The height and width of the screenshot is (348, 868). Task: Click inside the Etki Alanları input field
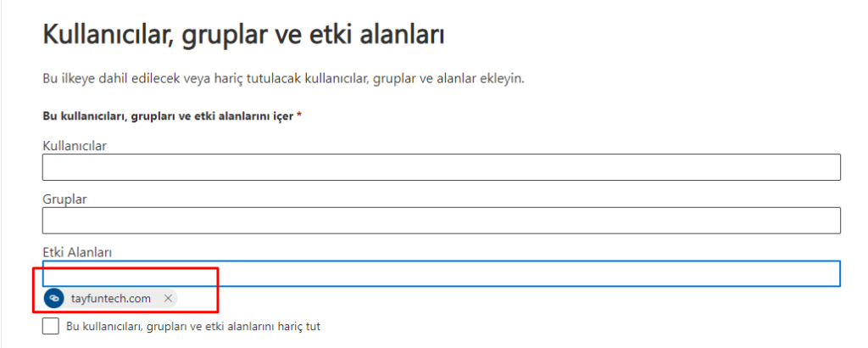tap(441, 273)
